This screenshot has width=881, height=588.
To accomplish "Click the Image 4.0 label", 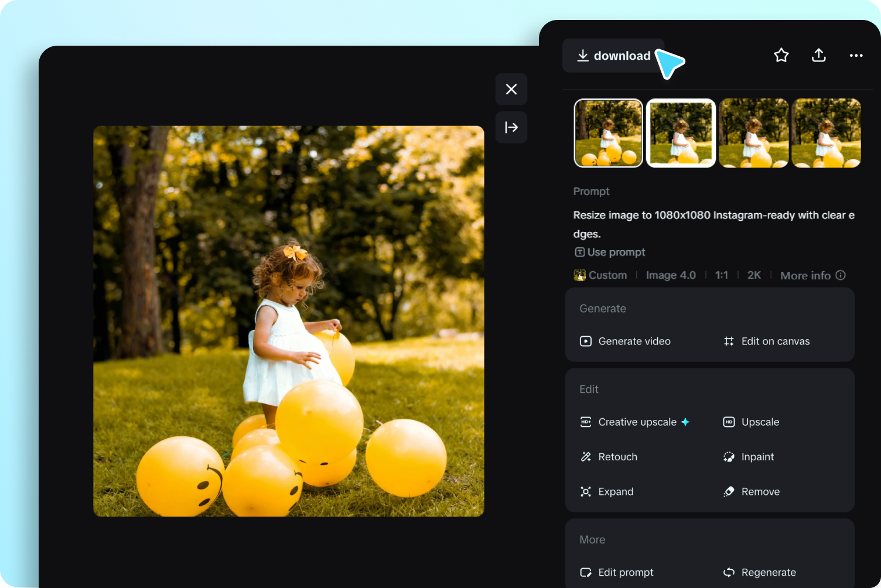I will pos(671,275).
